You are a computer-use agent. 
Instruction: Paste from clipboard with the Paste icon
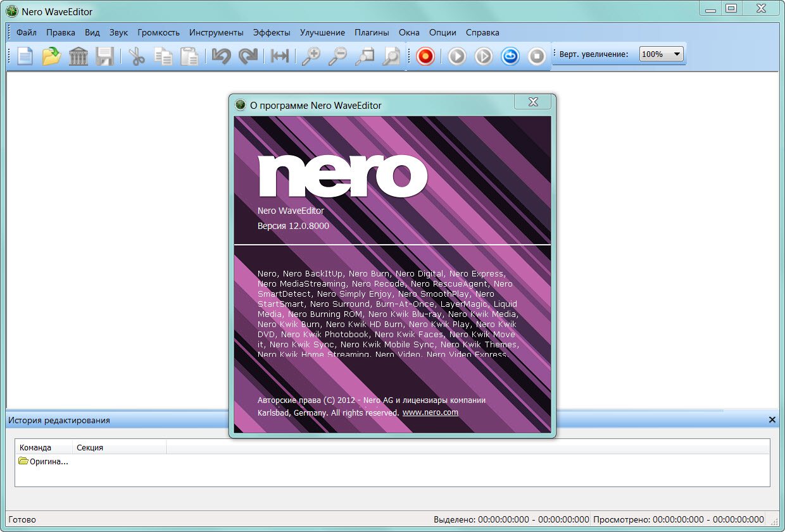click(x=190, y=56)
